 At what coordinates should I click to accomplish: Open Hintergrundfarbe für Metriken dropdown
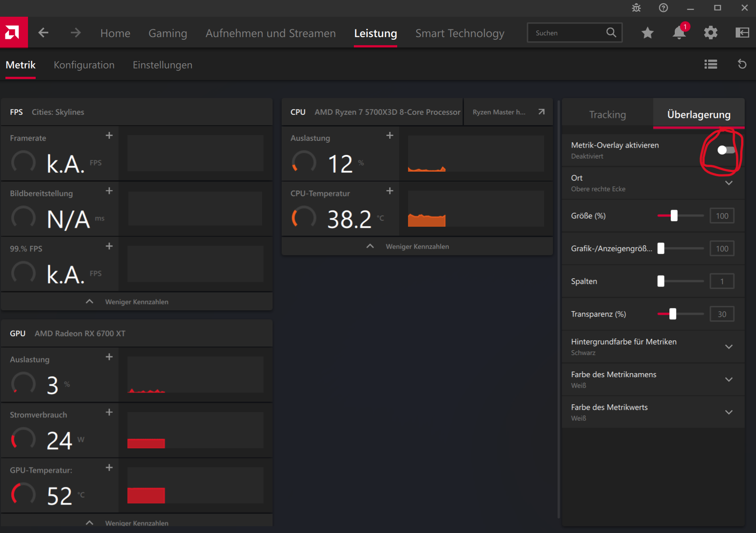pyautogui.click(x=729, y=347)
